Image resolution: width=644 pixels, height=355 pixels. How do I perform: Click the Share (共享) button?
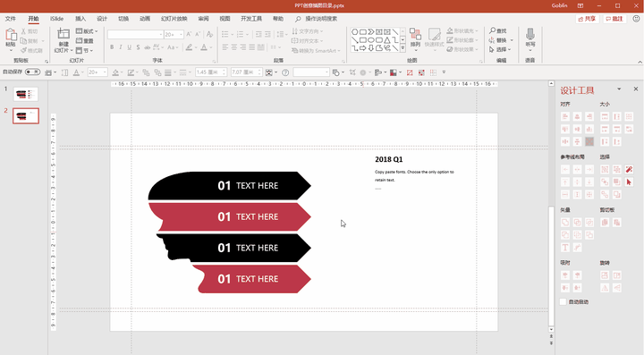pos(587,19)
